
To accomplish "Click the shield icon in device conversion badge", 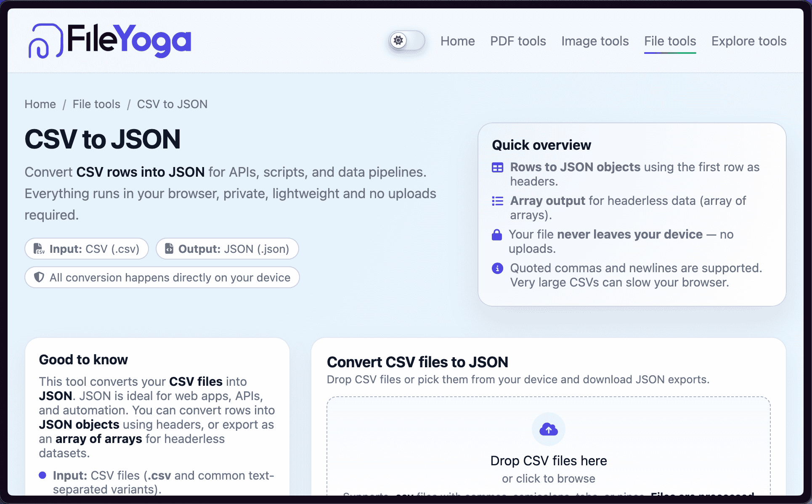I will 39,277.
